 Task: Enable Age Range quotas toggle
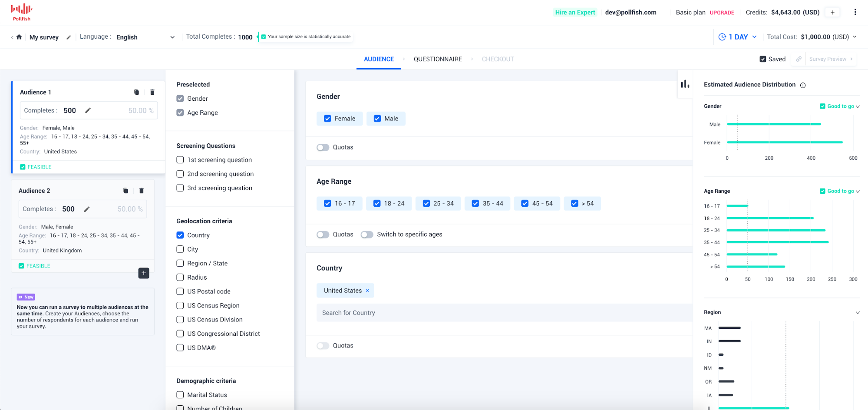pyautogui.click(x=323, y=235)
